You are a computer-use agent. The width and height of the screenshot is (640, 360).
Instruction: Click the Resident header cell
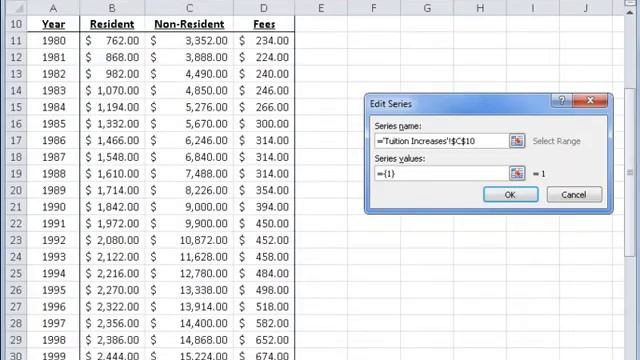[x=112, y=24]
